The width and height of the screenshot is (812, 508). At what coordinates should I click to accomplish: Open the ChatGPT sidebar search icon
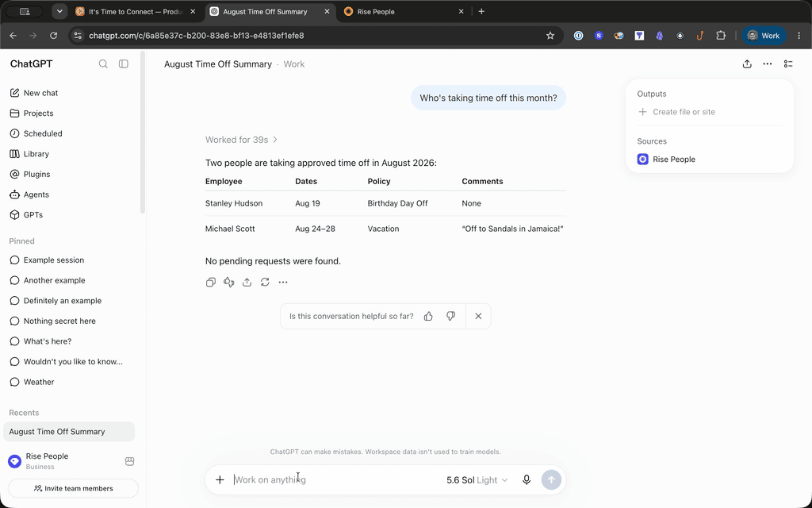point(103,63)
